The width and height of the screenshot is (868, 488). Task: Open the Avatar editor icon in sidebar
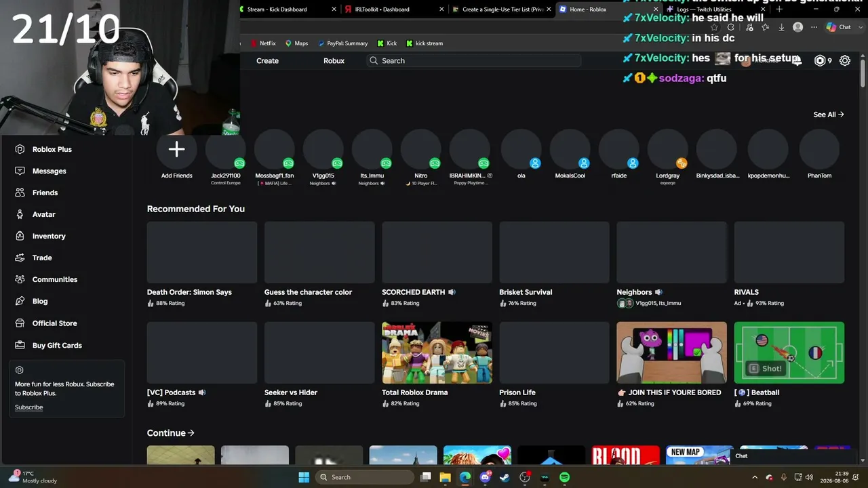pyautogui.click(x=20, y=214)
